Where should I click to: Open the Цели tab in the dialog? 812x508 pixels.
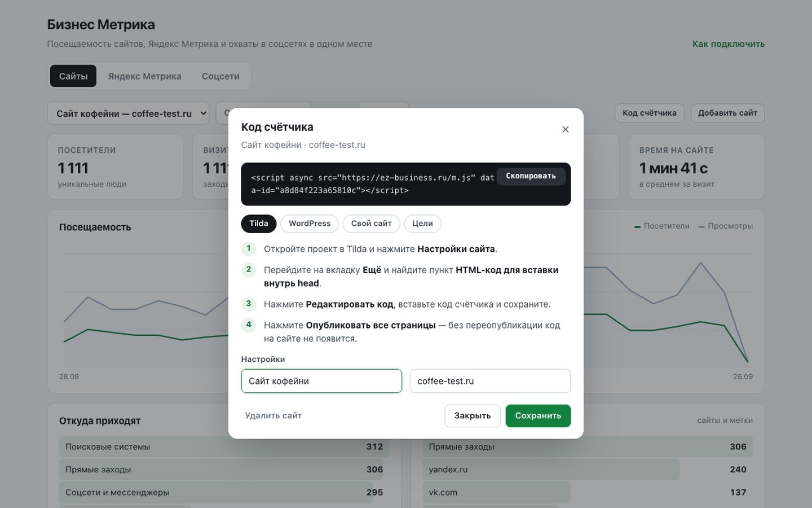pos(422,224)
